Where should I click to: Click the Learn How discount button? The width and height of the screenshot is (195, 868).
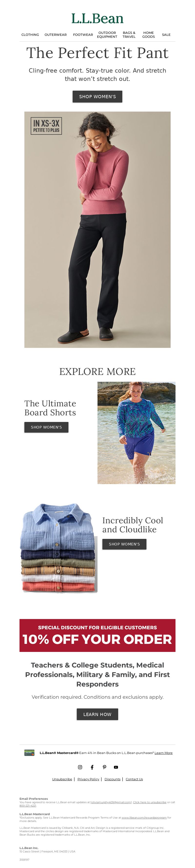click(97, 714)
